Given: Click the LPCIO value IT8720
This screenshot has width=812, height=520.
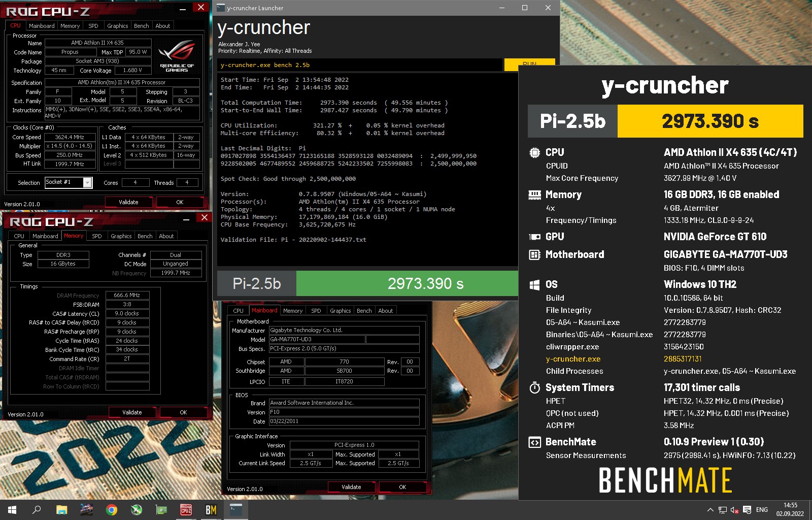Looking at the screenshot, I should pos(344,381).
